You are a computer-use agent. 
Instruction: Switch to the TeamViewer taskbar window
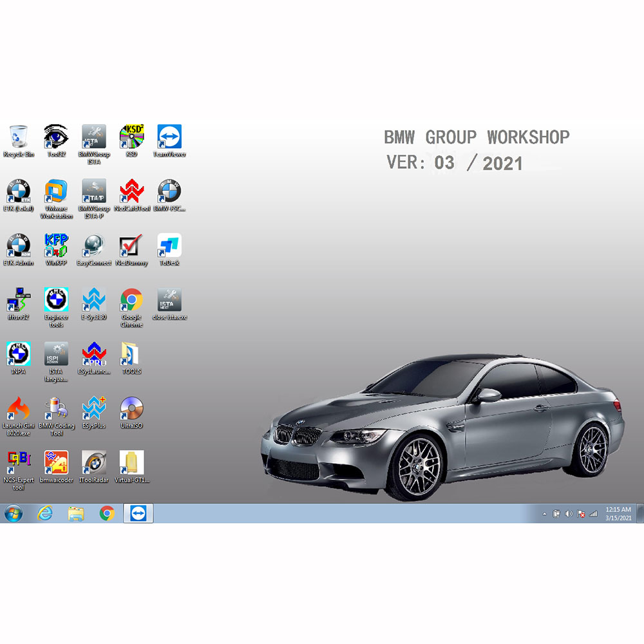point(138,513)
